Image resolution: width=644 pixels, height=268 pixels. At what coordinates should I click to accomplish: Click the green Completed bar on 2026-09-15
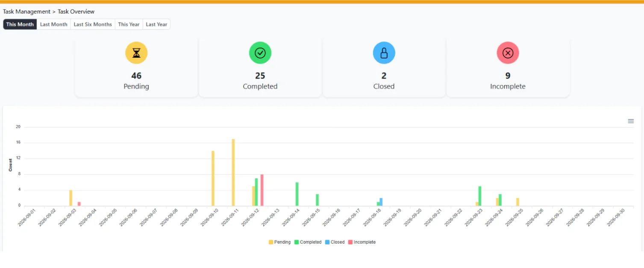pos(318,200)
